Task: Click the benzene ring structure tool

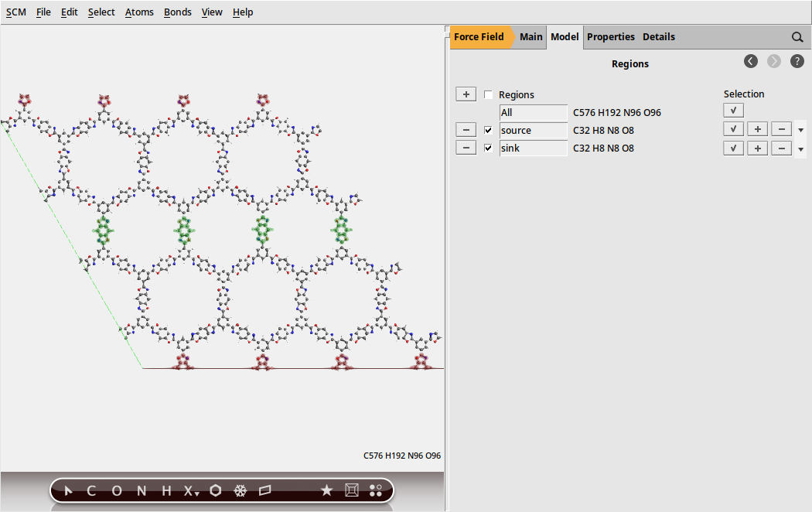Action: (x=216, y=490)
